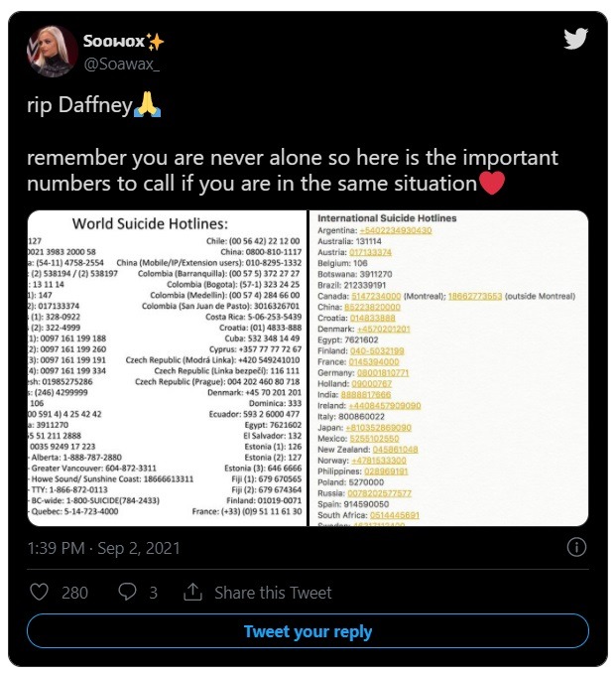Click the Argentina hotline phone number

[x=395, y=230]
